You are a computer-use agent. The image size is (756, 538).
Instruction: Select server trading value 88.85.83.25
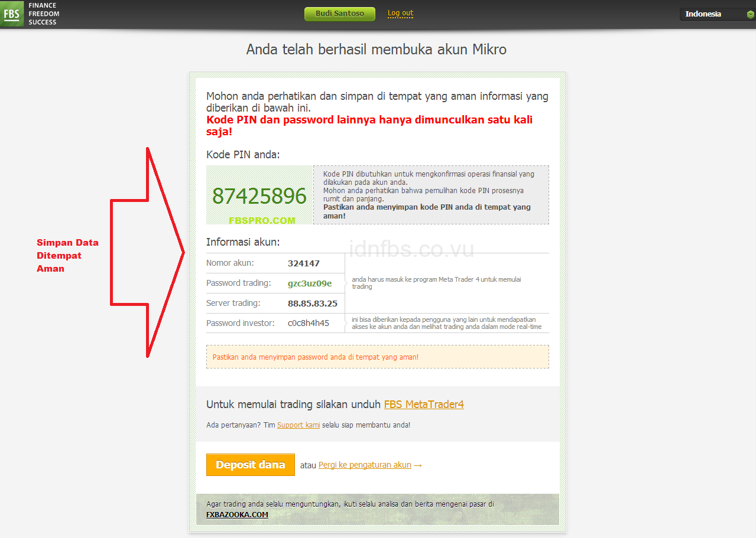(x=313, y=304)
